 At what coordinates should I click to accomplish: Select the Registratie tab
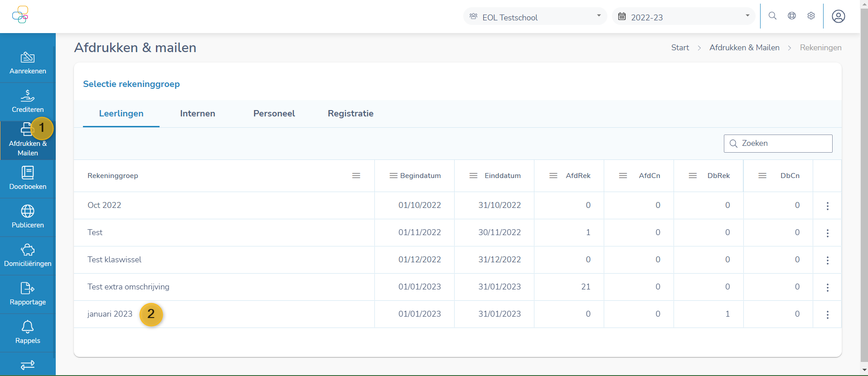(350, 114)
